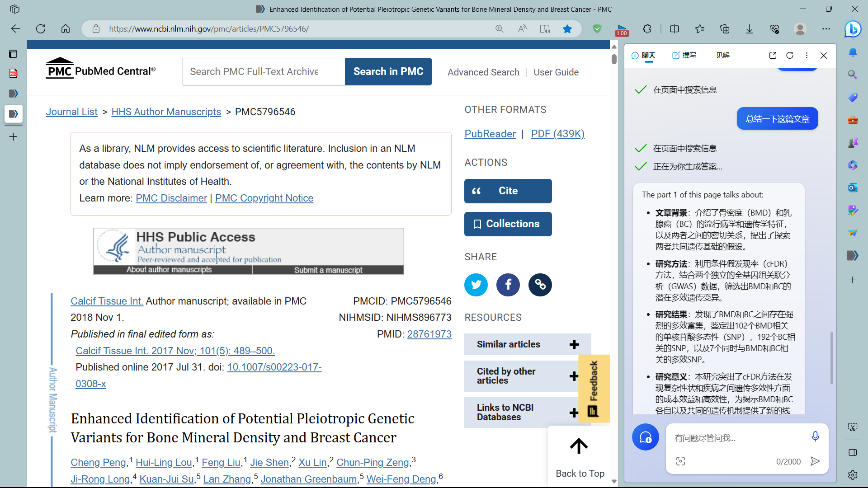This screenshot has height=488, width=868.
Task: Toggle split screen view in toolbar
Action: tap(674, 29)
